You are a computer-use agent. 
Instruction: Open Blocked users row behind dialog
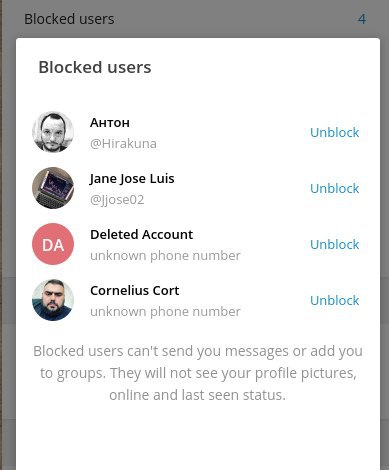coord(195,19)
